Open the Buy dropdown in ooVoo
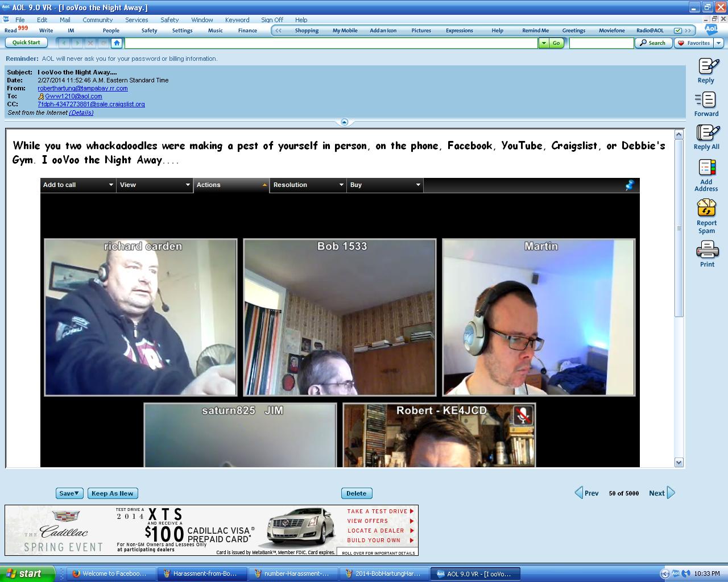The width and height of the screenshot is (728, 582). pyautogui.click(x=385, y=185)
